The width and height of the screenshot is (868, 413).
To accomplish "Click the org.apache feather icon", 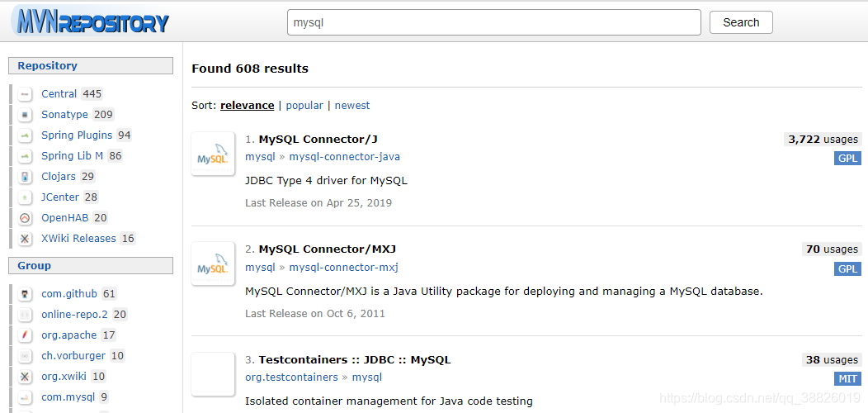I will click(x=25, y=335).
